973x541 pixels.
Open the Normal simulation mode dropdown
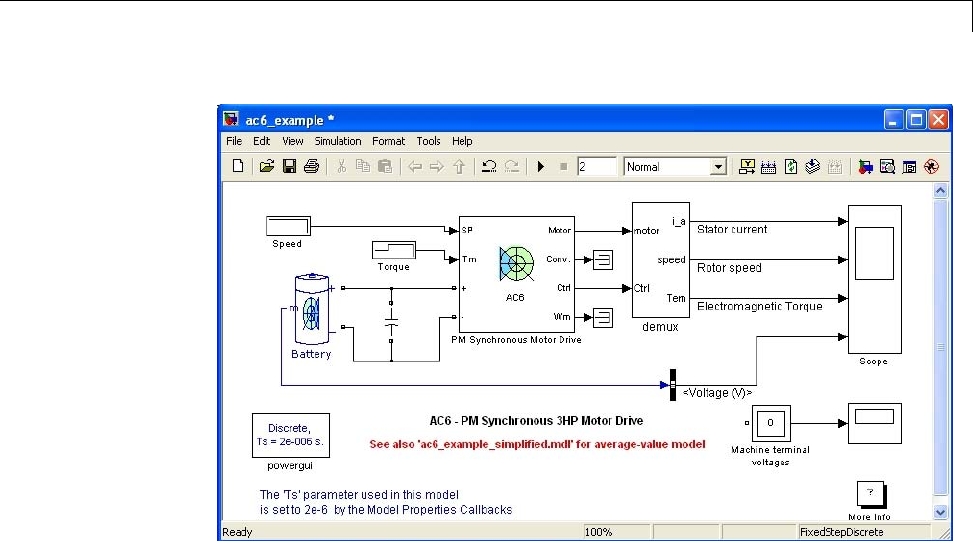pyautogui.click(x=718, y=166)
